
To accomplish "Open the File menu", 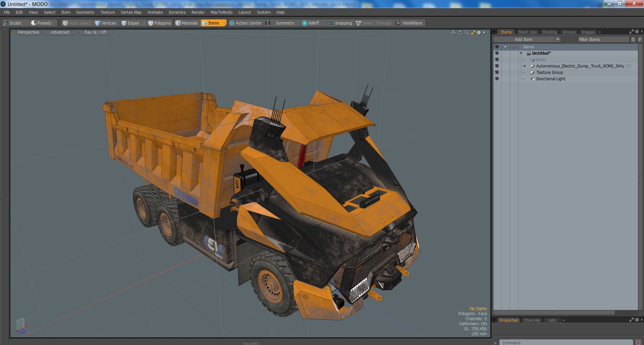I will click(7, 12).
